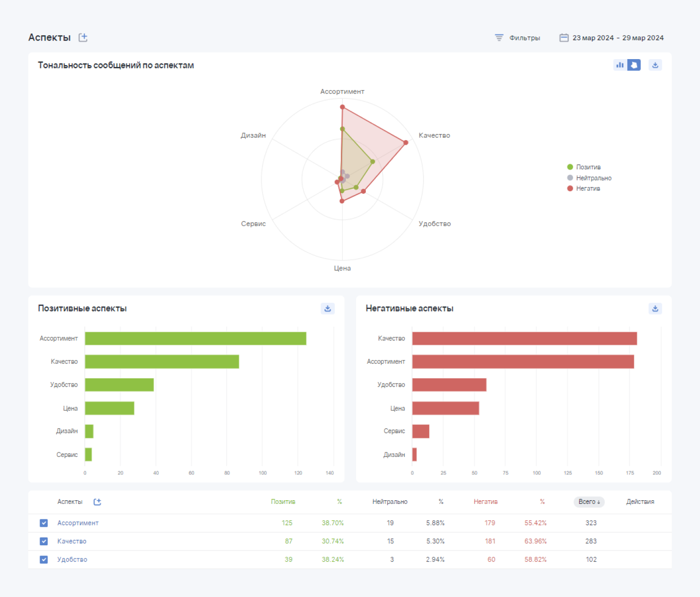The height and width of the screenshot is (597, 700).
Task: Click 38.70% in Ассортимент row
Action: pos(333,523)
